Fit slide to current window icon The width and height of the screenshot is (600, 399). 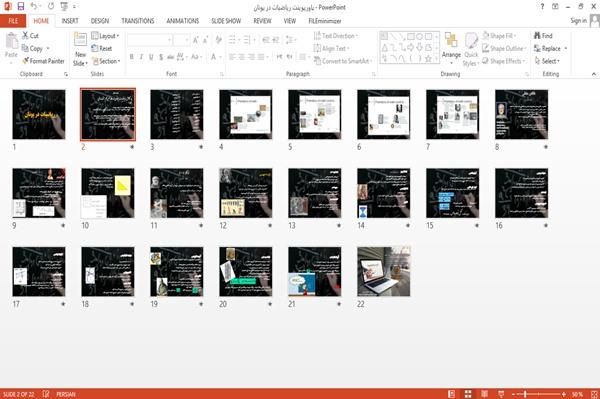coord(594,394)
